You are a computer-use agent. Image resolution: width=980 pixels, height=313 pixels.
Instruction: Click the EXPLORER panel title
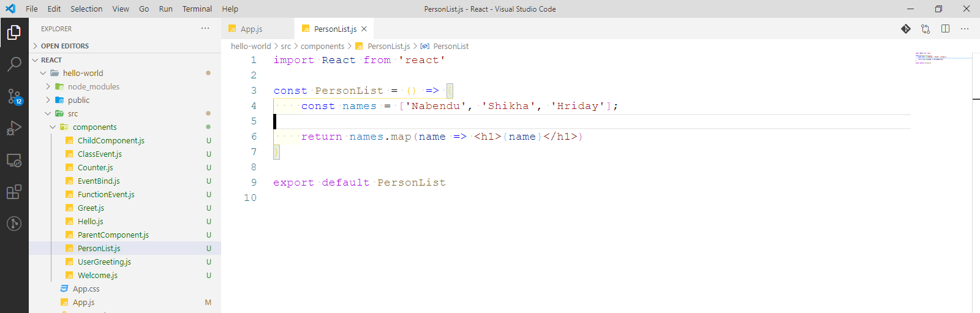[56, 29]
